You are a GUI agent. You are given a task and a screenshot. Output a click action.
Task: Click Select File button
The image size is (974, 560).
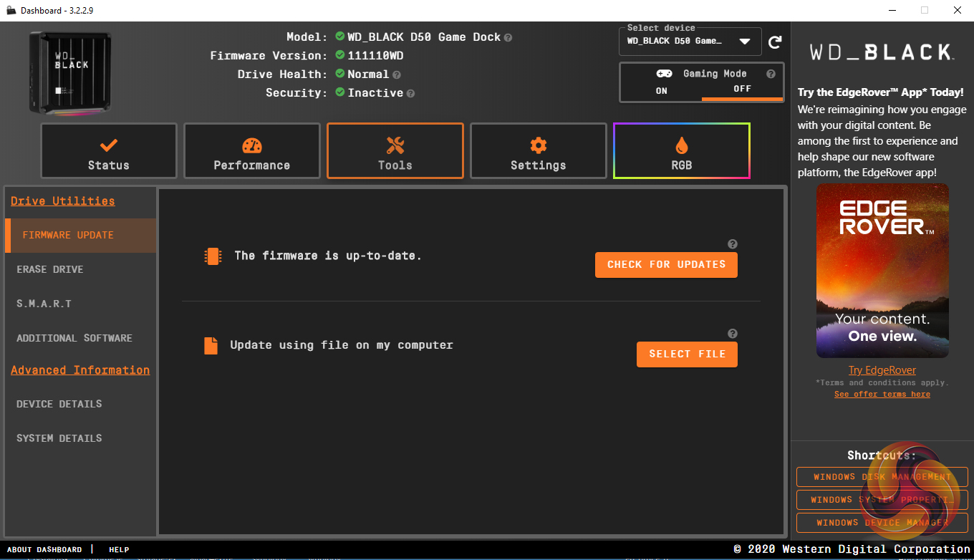687,354
